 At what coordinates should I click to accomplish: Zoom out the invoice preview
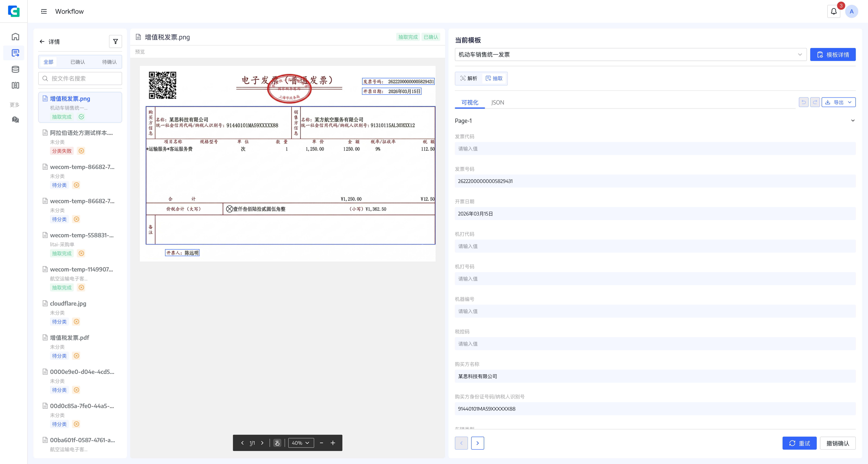point(321,443)
